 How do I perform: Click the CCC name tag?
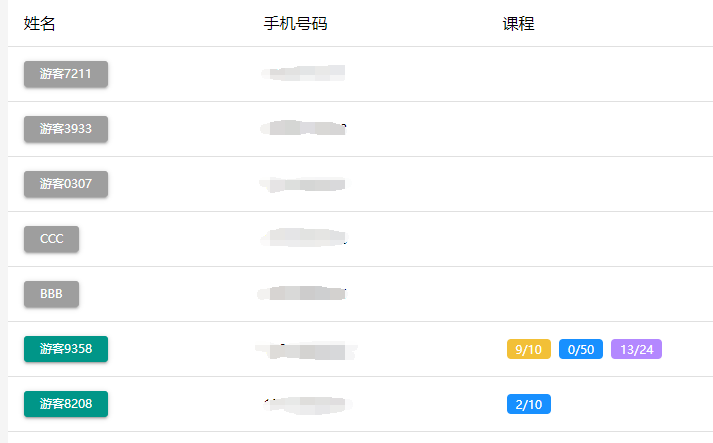pos(51,239)
